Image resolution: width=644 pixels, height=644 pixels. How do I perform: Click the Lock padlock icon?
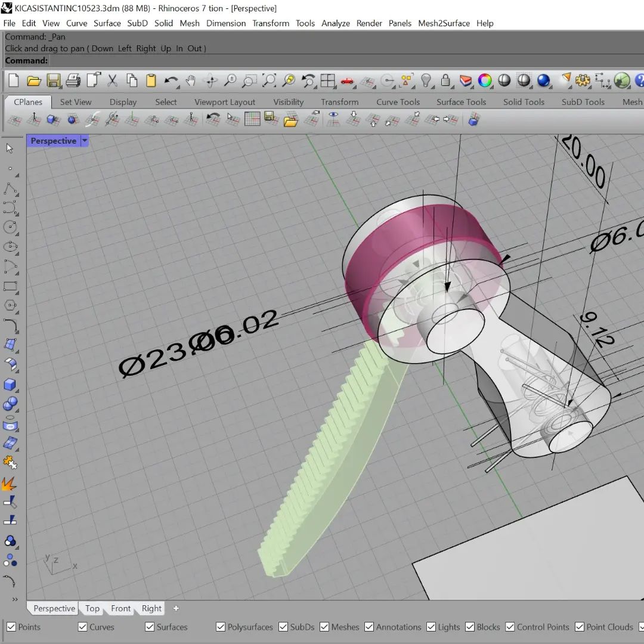pos(445,80)
